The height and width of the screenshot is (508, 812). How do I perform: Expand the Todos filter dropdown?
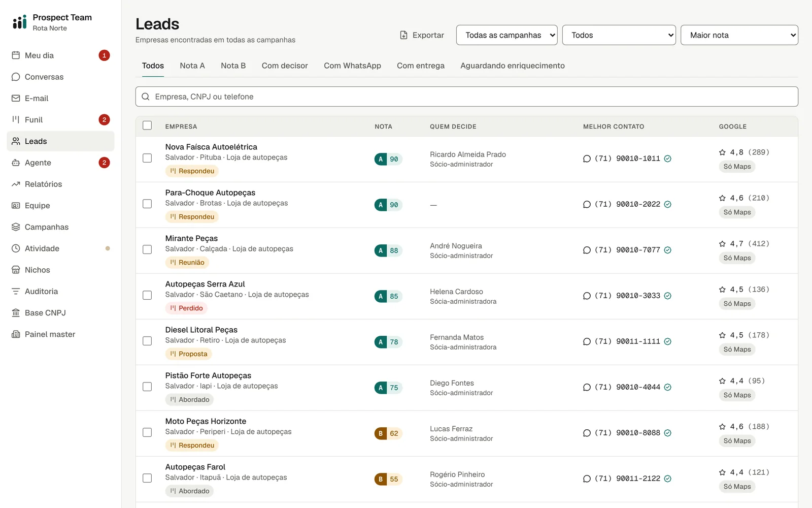click(x=619, y=35)
